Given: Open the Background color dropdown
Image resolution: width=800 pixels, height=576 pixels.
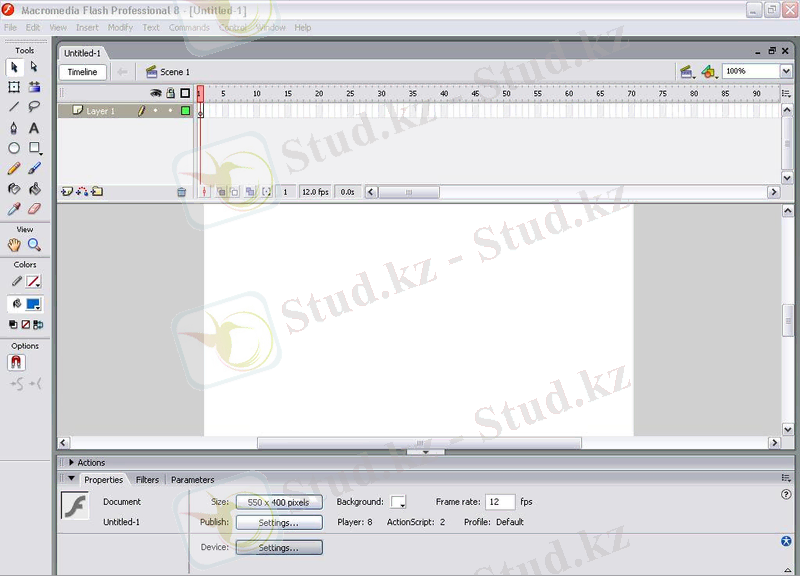Looking at the screenshot, I should 398,502.
